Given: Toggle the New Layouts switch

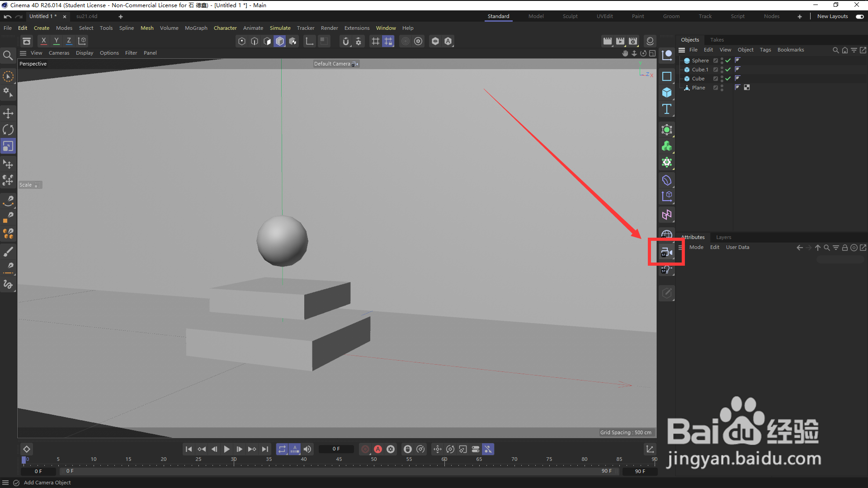Looking at the screenshot, I should pos(859,16).
